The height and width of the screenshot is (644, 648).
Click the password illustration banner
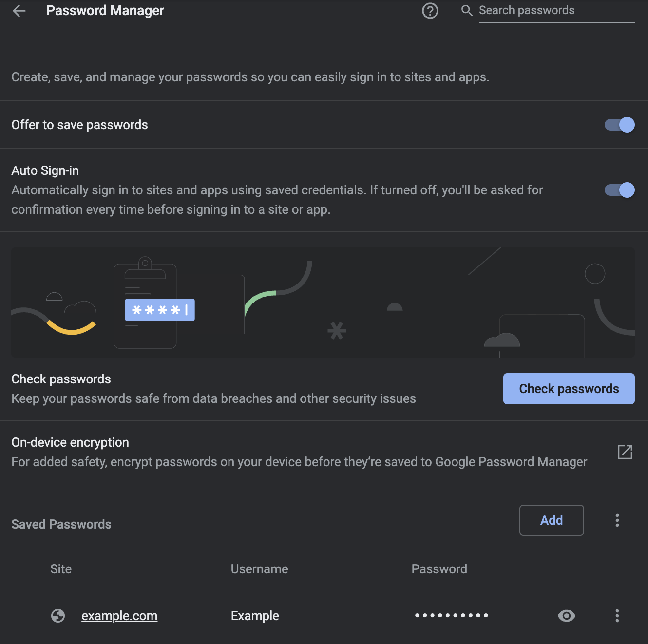point(323,303)
